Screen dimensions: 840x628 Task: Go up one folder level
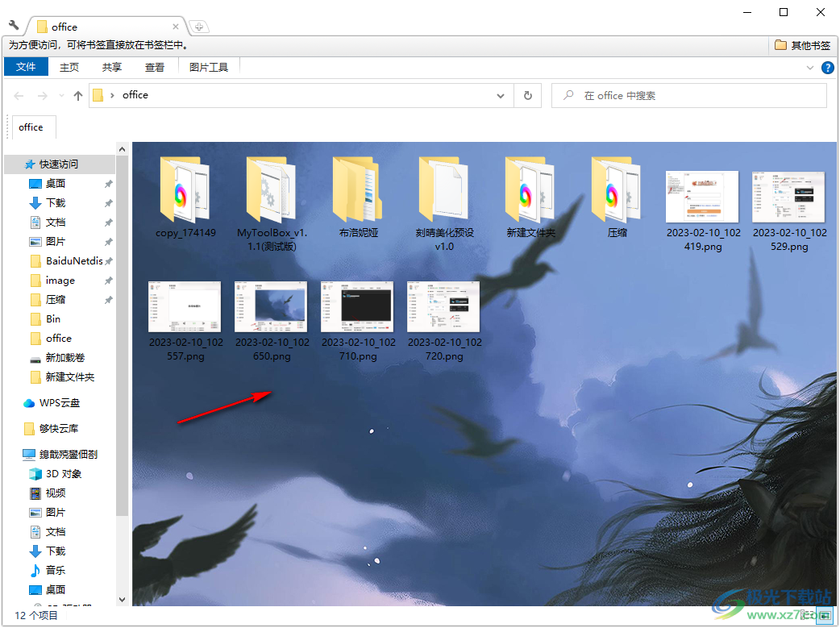[x=78, y=96]
